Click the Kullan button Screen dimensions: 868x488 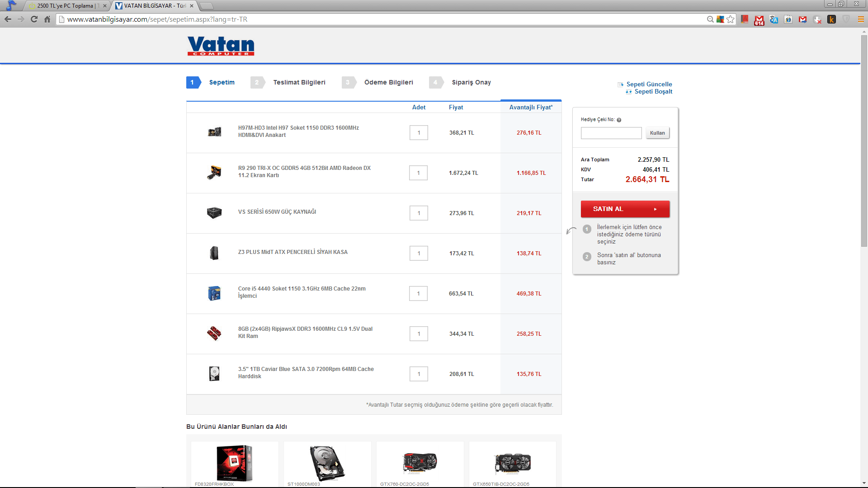657,133
